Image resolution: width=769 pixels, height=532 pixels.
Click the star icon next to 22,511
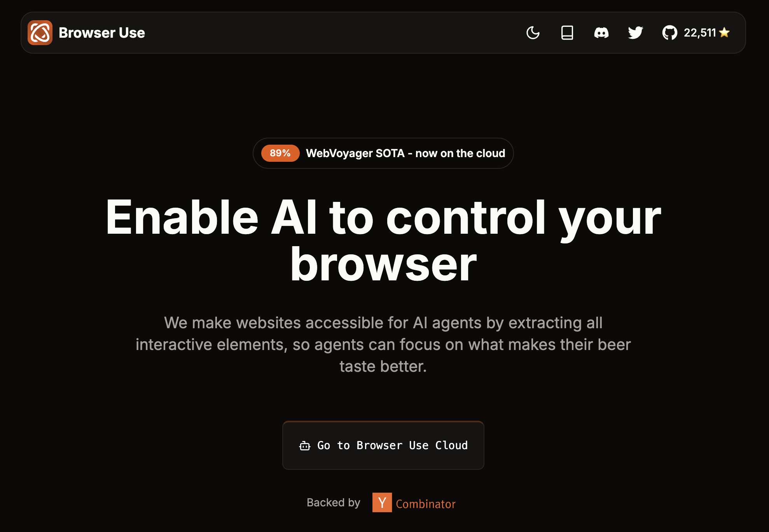(x=726, y=33)
